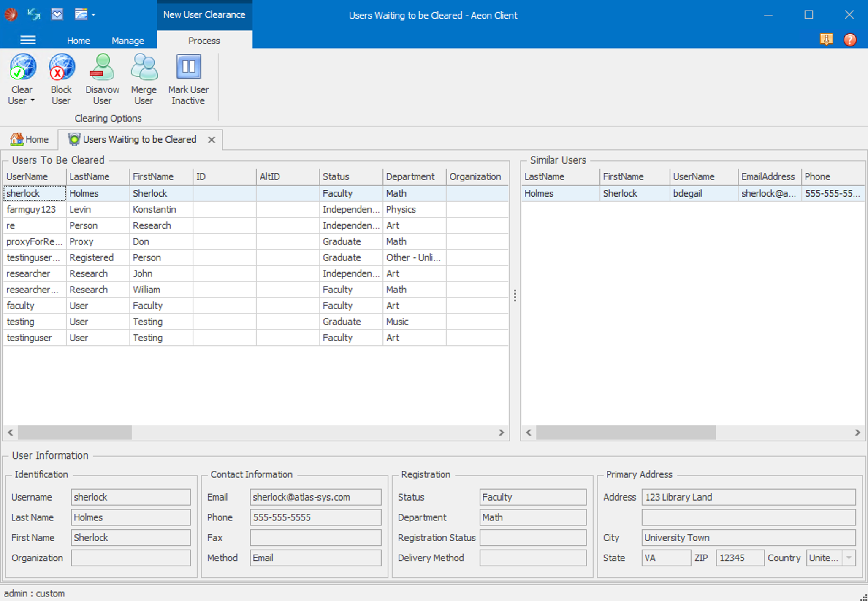Click the Merge User icon

coord(144,68)
